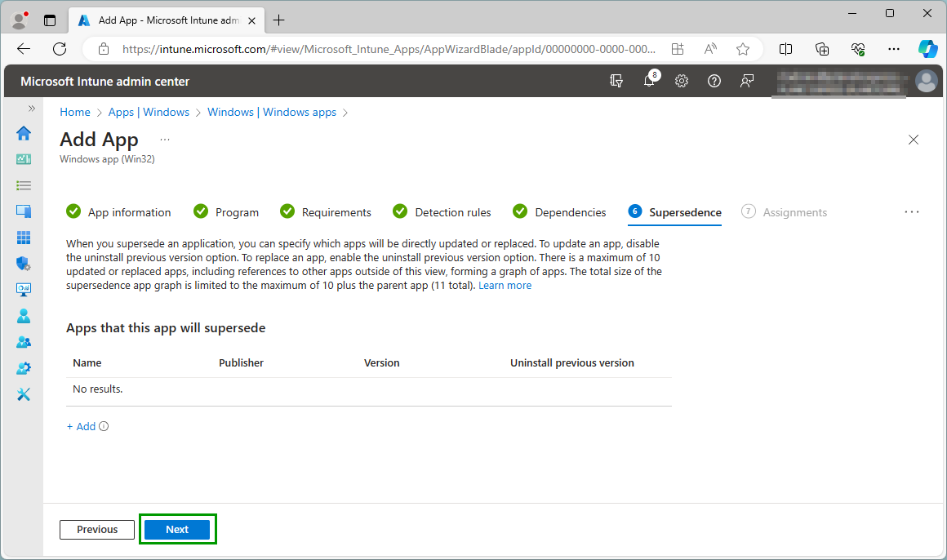947x560 pixels.
Task: Open portal settings gear icon
Action: click(x=682, y=81)
